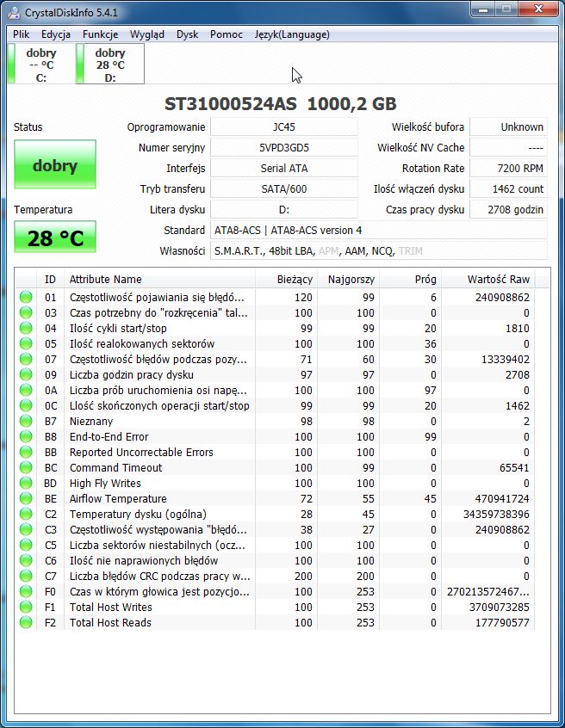This screenshot has height=728, width=565.
Task: Click the 28 °C temperature button
Action: point(55,238)
